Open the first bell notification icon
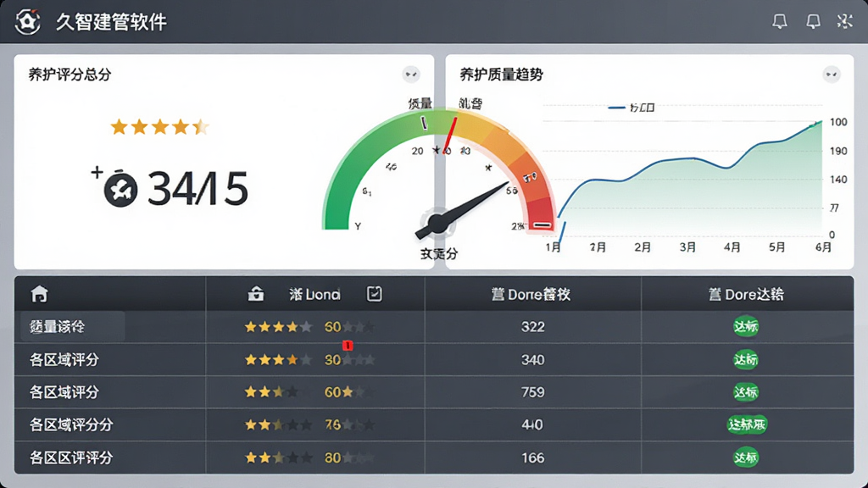 tap(780, 21)
